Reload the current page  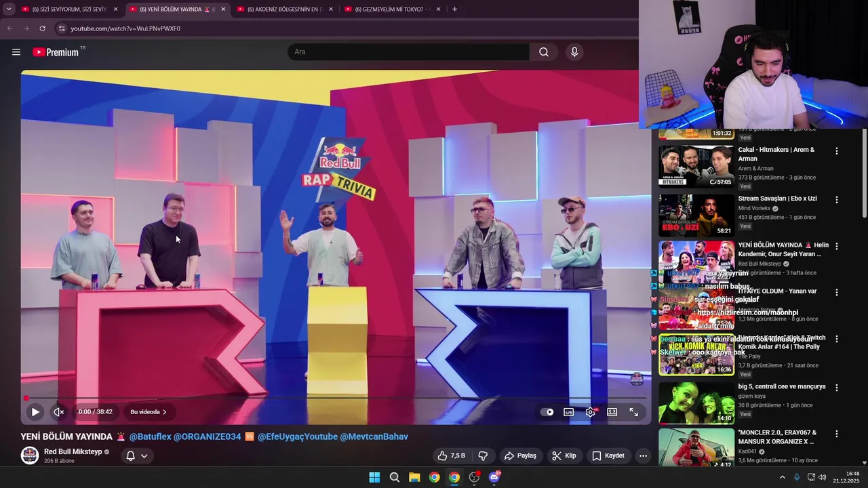pos(42,28)
